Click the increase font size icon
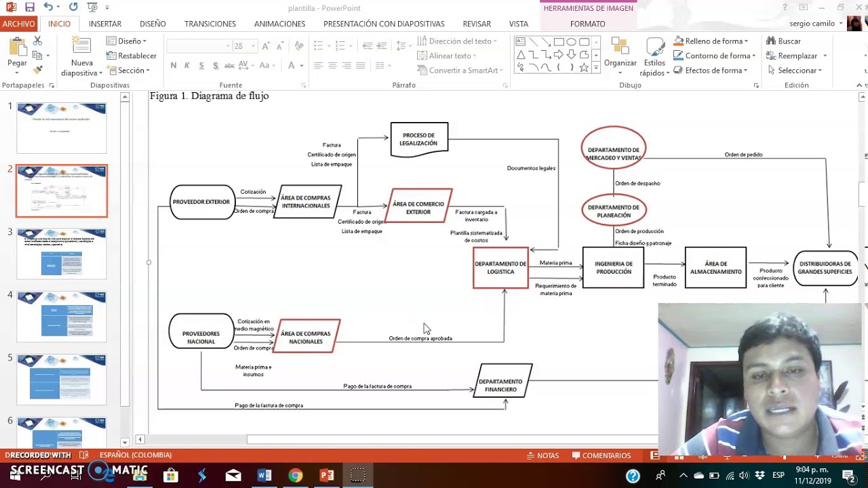Image resolution: width=868 pixels, height=488 pixels. (266, 46)
